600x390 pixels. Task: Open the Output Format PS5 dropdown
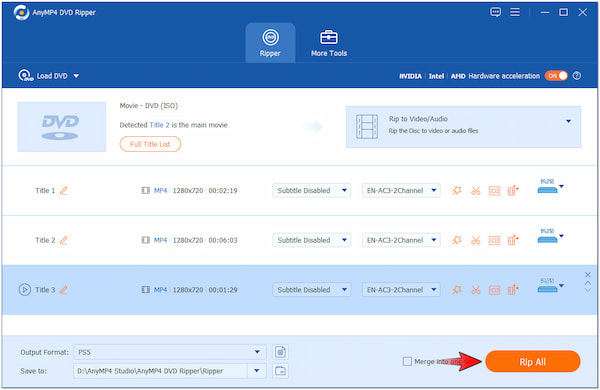pyautogui.click(x=170, y=352)
